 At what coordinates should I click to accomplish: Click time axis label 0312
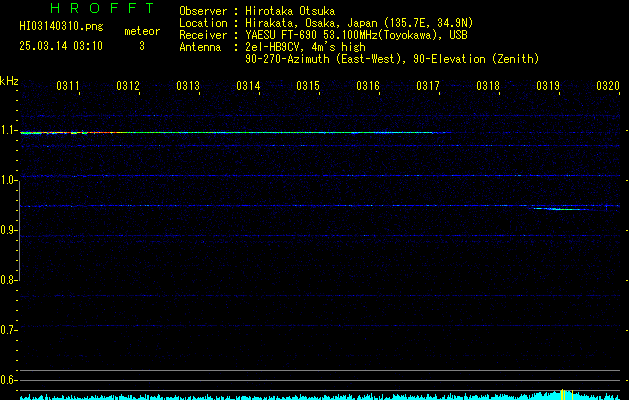tap(128, 86)
